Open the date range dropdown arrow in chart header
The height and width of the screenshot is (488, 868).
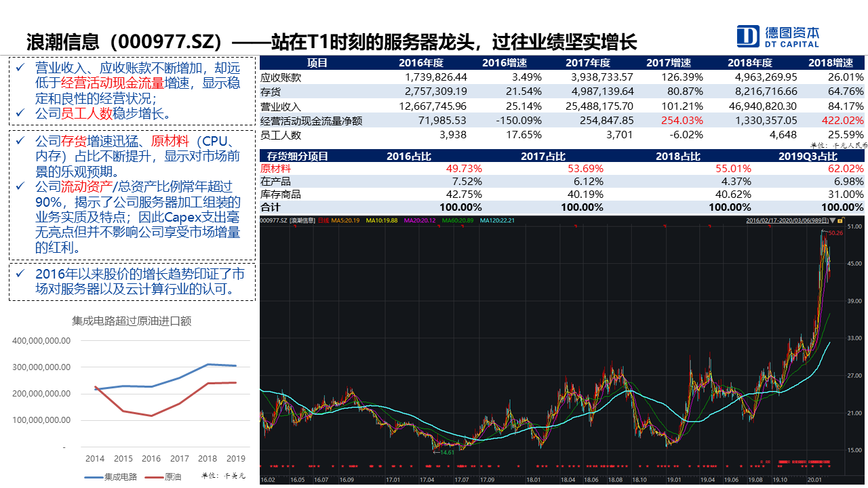pos(833,220)
